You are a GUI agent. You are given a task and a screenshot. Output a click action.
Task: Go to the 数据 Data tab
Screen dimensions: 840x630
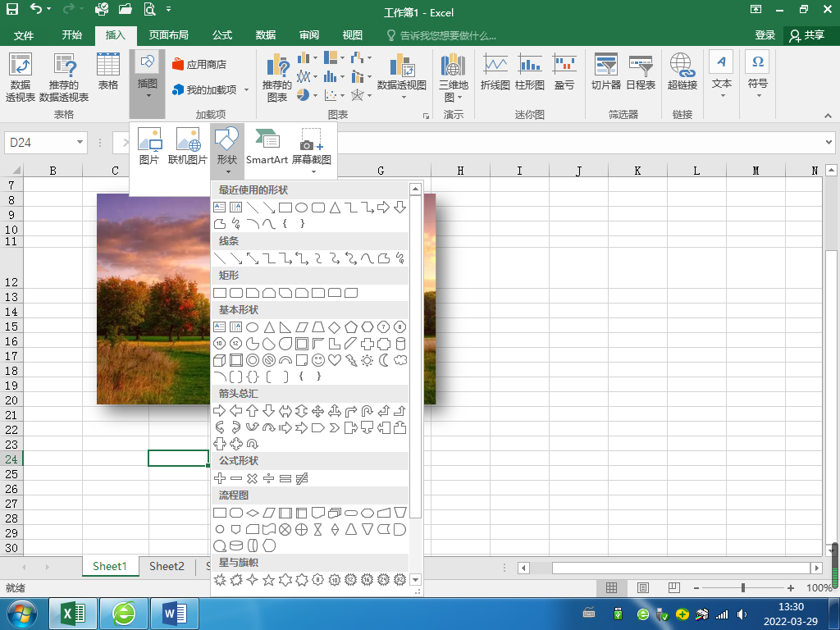click(x=266, y=34)
